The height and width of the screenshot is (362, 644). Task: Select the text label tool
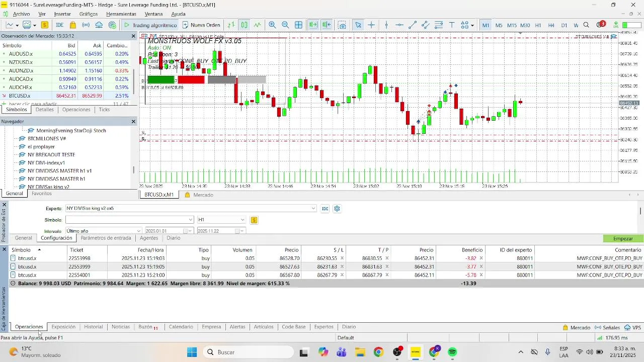pyautogui.click(x=452, y=25)
